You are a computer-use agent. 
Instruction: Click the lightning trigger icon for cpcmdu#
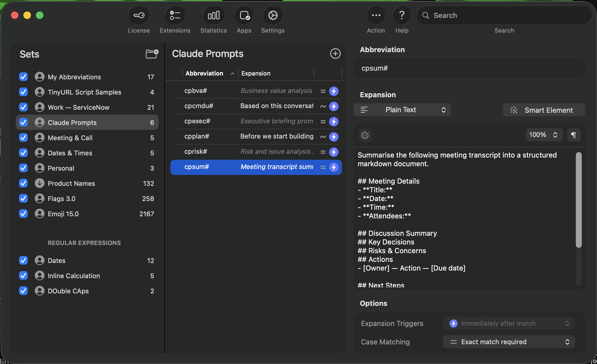pos(334,106)
